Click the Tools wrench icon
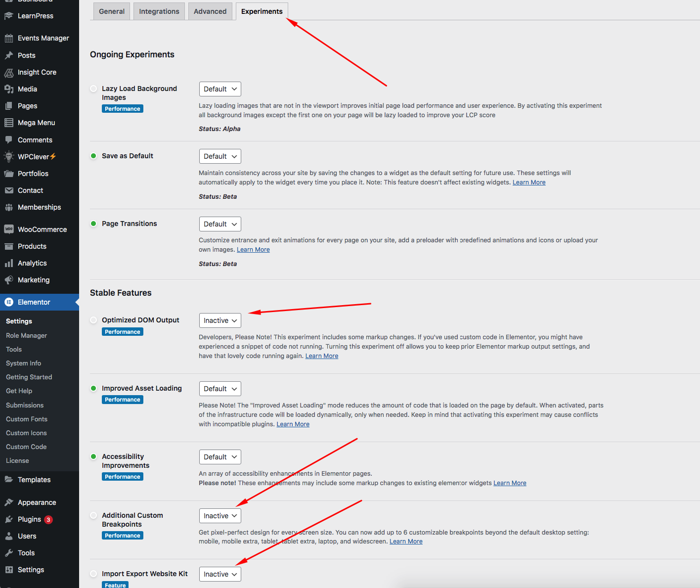 pos(9,553)
